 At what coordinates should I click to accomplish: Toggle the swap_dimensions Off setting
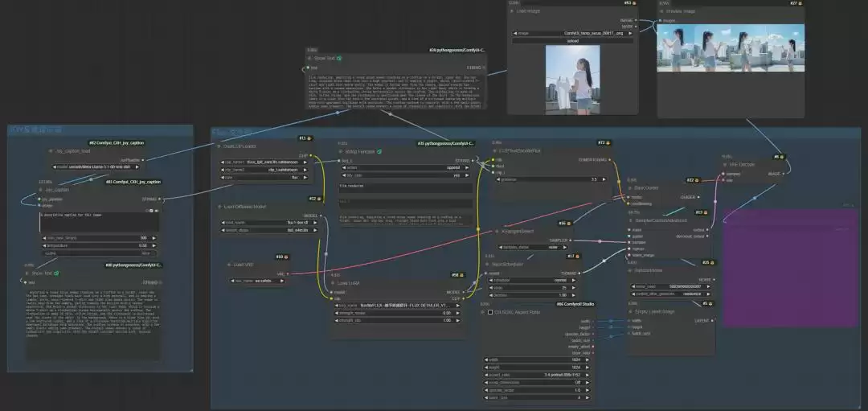[536, 382]
